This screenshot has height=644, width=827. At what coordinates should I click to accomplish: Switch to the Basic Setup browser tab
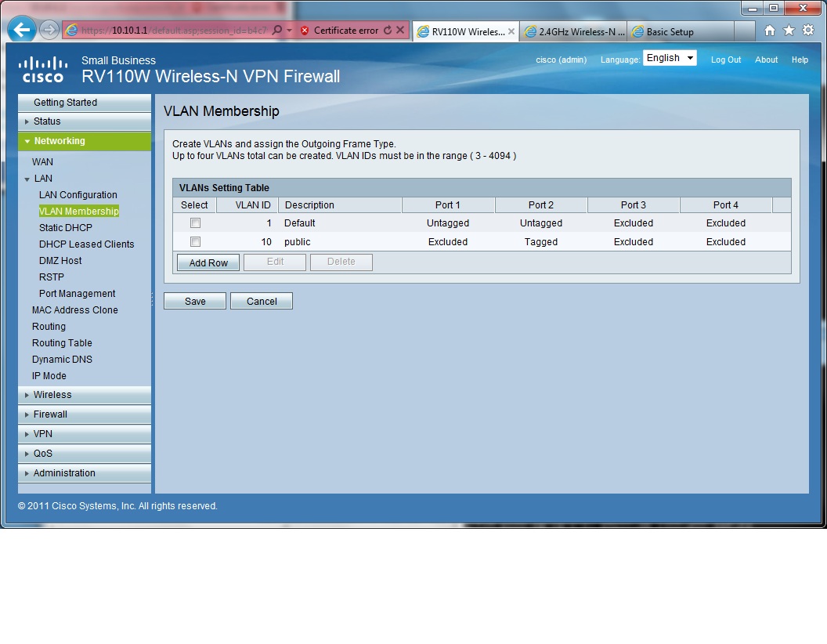(x=681, y=31)
